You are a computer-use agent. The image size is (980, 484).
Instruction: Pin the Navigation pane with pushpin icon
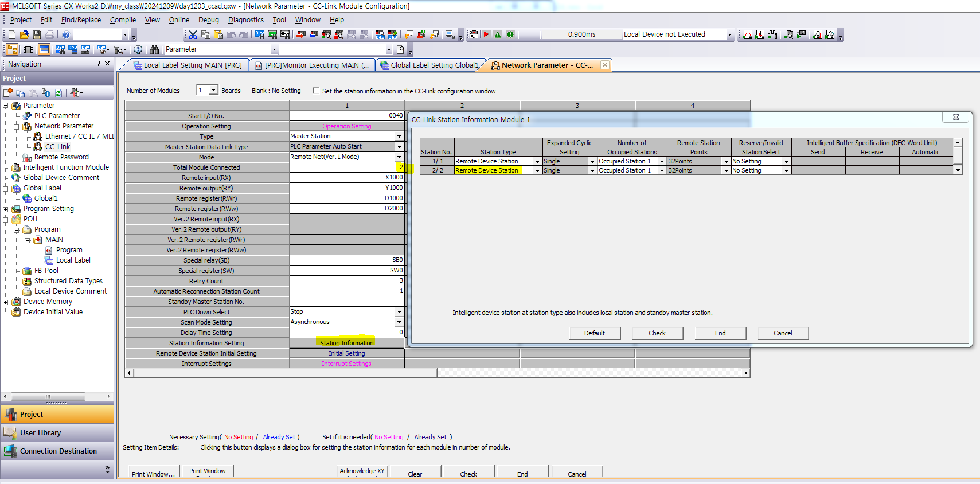click(x=99, y=64)
